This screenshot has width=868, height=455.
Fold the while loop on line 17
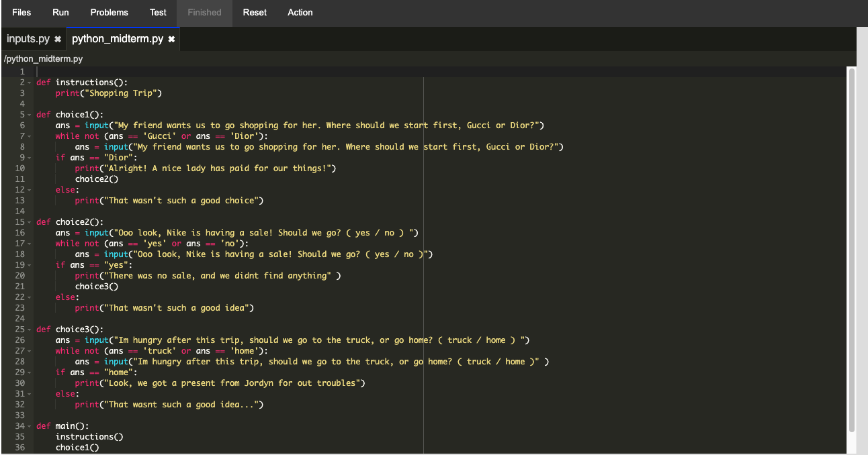pyautogui.click(x=30, y=244)
